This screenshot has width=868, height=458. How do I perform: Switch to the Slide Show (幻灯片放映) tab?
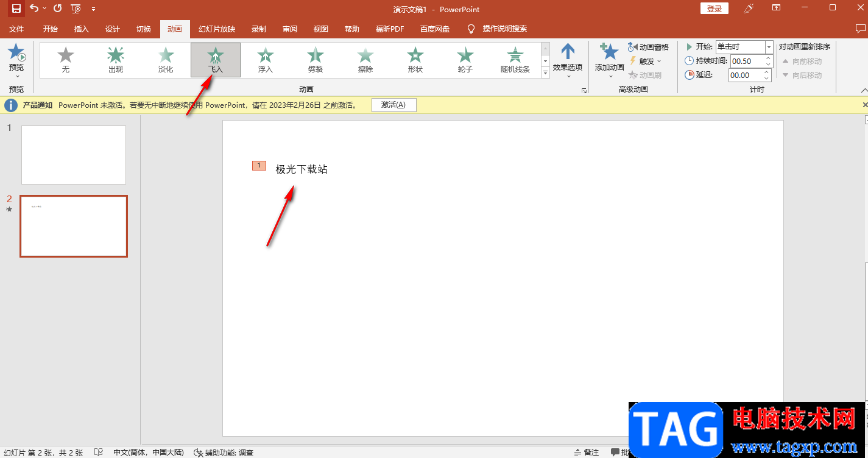pos(217,29)
